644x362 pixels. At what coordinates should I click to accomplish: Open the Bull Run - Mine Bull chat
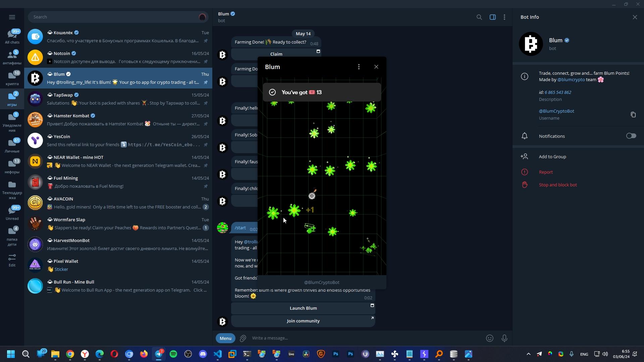point(118,286)
